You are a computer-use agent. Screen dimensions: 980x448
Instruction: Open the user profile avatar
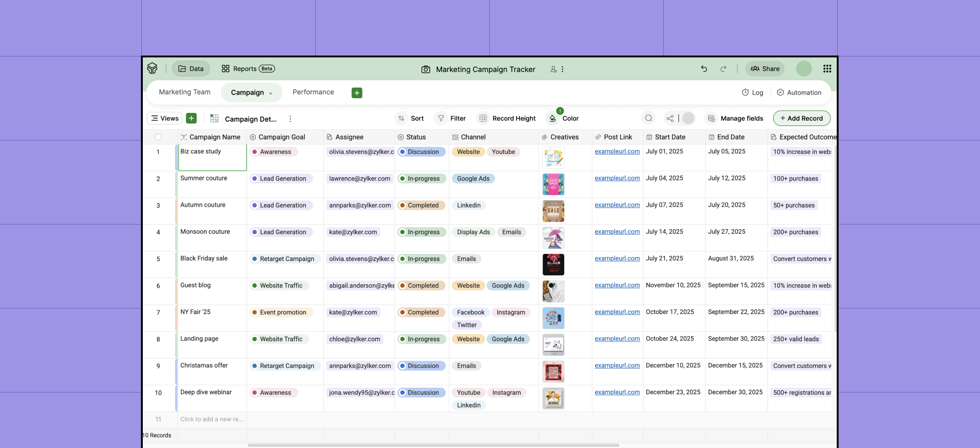pos(804,69)
